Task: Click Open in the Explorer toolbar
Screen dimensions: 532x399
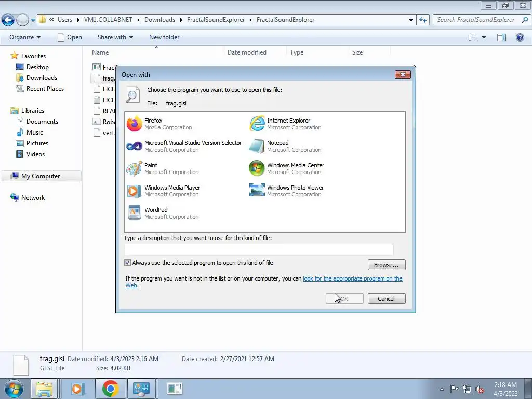Action: click(x=70, y=37)
